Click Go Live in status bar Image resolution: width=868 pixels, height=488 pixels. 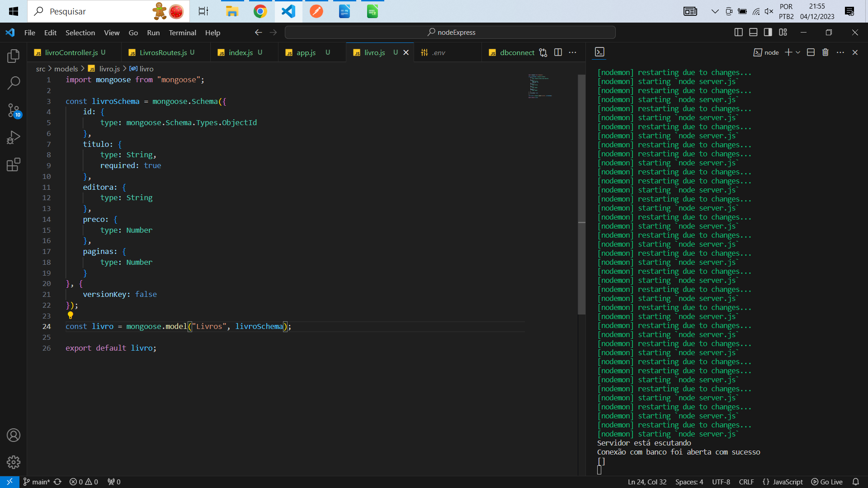pyautogui.click(x=827, y=482)
